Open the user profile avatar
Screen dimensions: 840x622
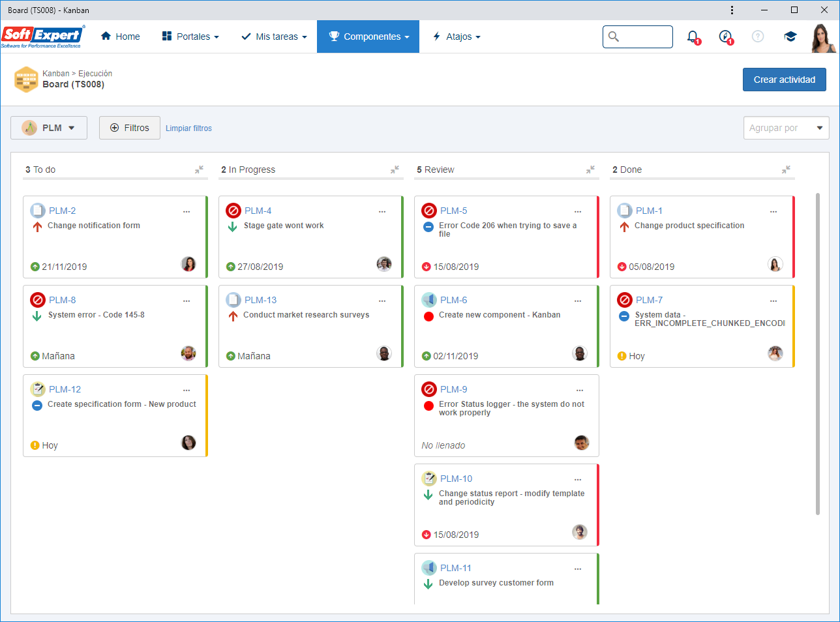point(823,38)
